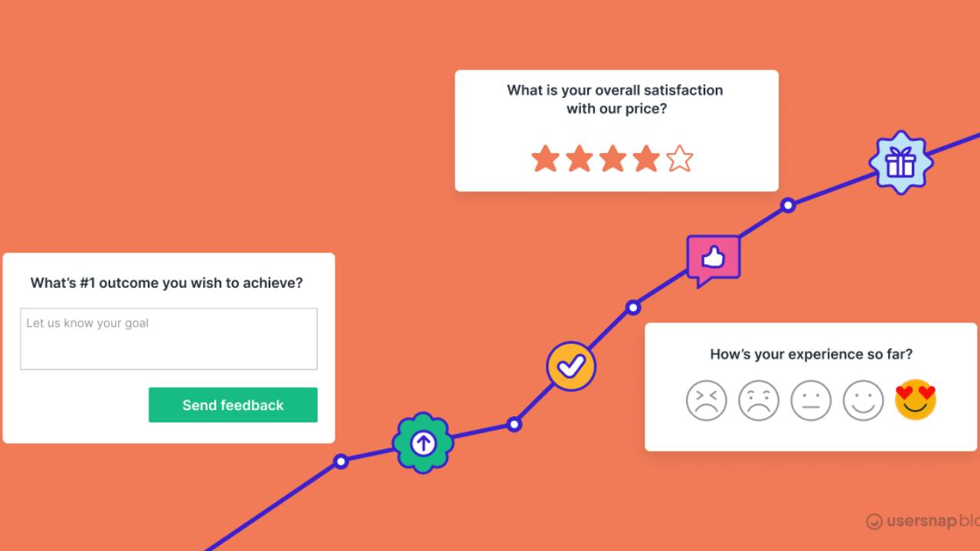Screen dimensions: 980x551
Task: Click the gift box badge icon
Action: coord(900,162)
